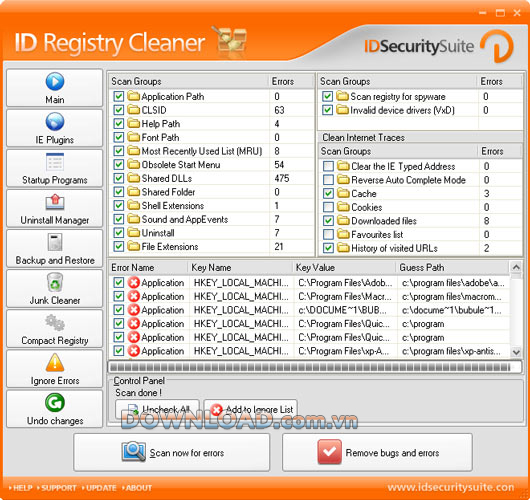This screenshot has width=530, height=500.
Task: Visit www.idsecuritysuite.com link
Action: [x=451, y=487]
